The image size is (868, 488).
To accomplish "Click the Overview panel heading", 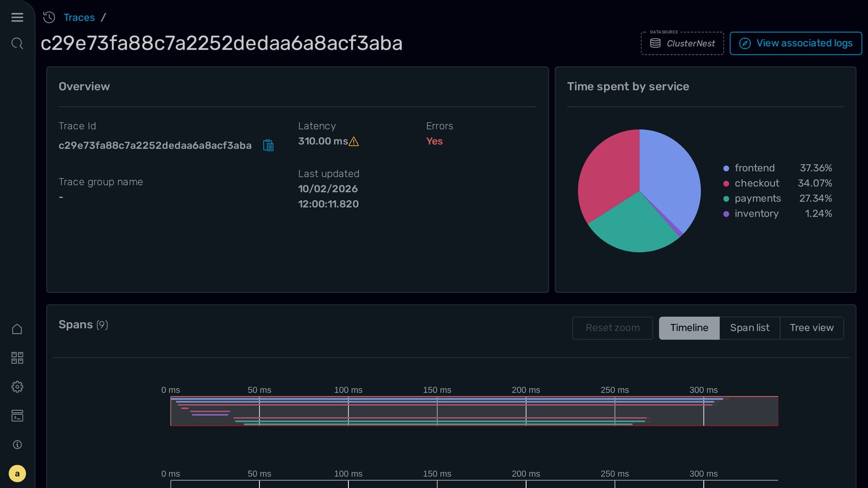I will click(84, 87).
